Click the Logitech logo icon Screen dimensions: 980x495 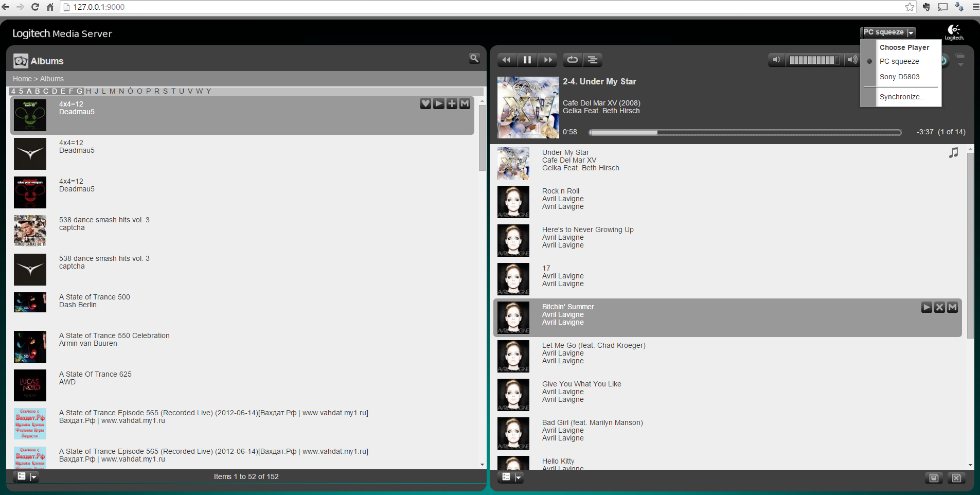point(954,32)
